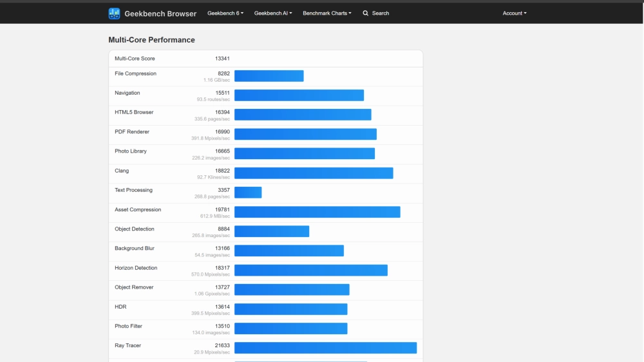This screenshot has width=644, height=362.
Task: Select the File Compression row label
Action: 135,73
